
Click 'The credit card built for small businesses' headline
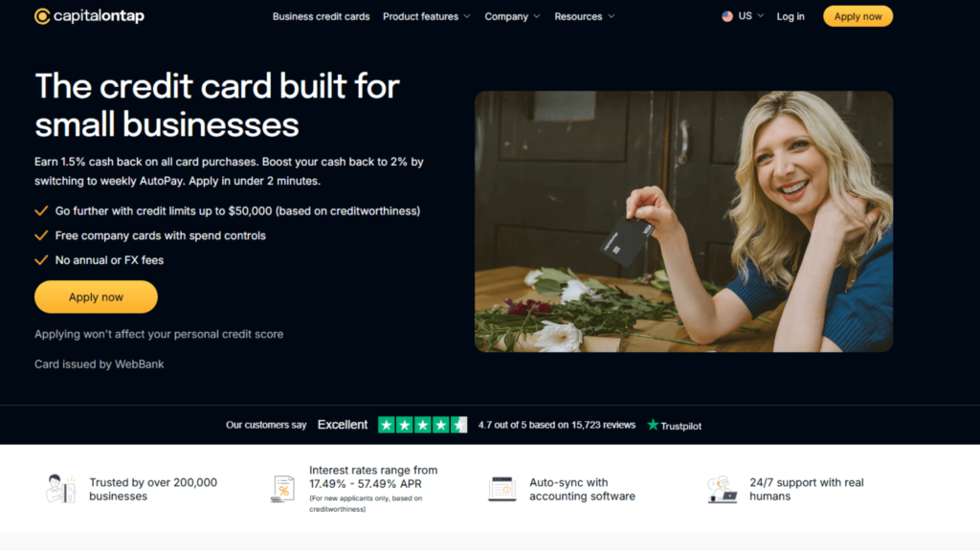click(217, 105)
